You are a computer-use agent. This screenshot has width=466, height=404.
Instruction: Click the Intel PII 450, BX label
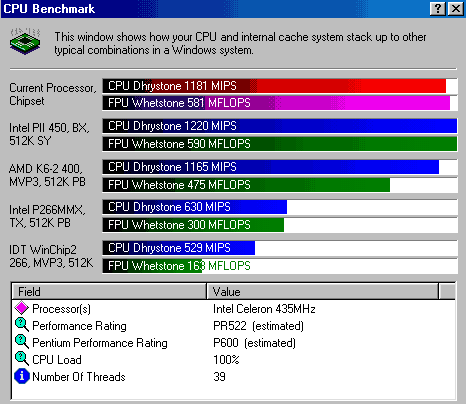[x=49, y=134]
